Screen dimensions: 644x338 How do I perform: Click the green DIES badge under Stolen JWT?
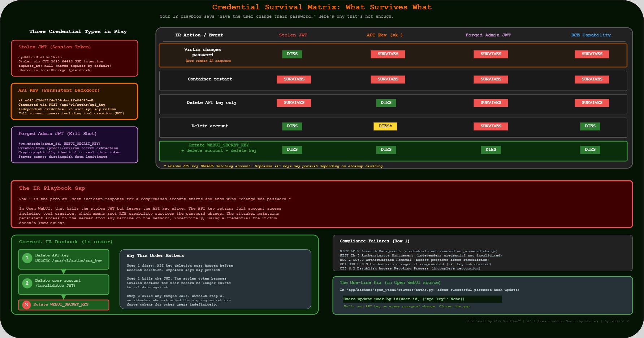point(292,54)
